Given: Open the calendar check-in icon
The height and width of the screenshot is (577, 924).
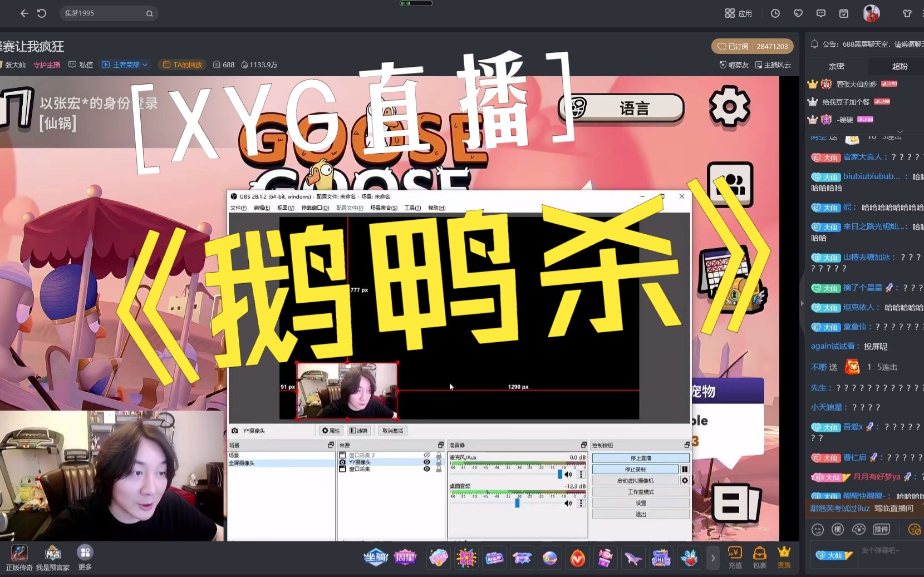Looking at the screenshot, I should [x=844, y=13].
